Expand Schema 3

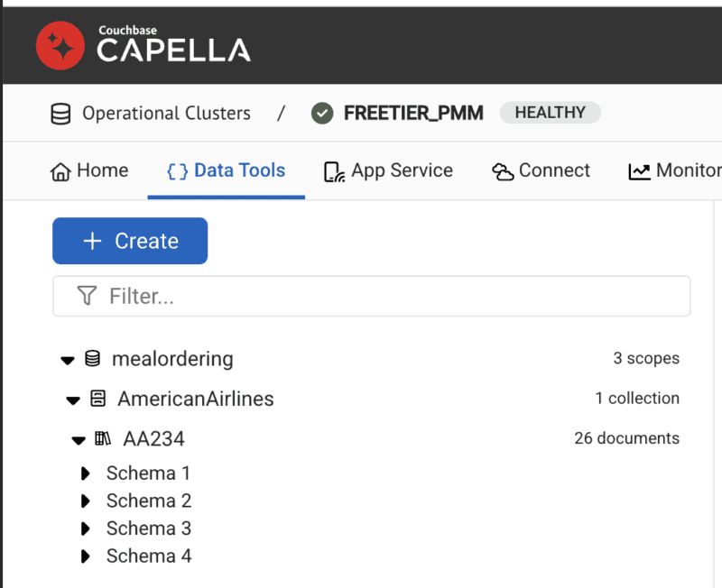(x=85, y=528)
